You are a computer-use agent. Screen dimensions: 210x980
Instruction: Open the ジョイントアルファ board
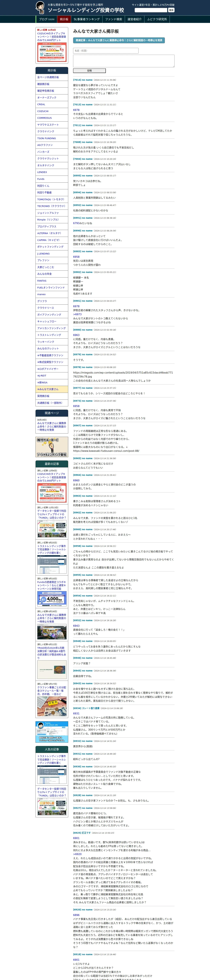pos(52,213)
